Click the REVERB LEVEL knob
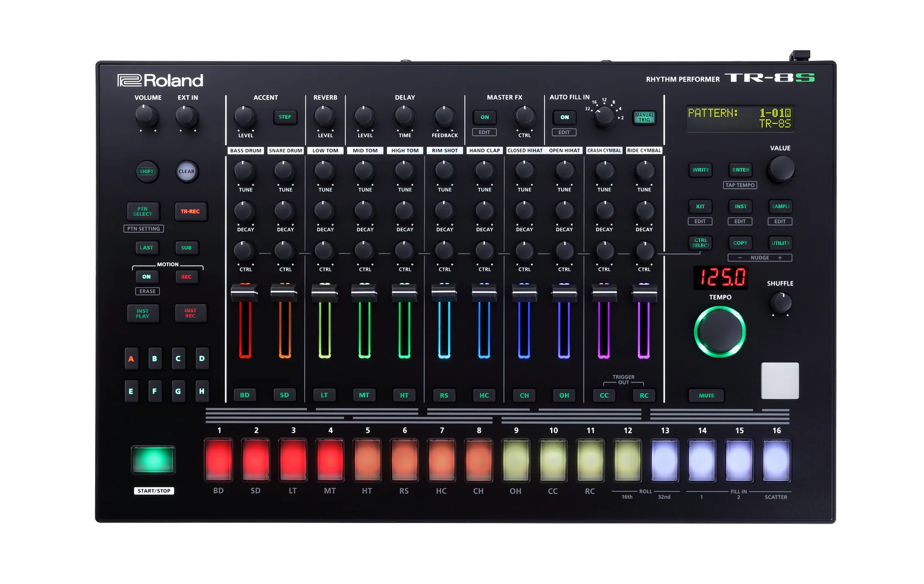Image resolution: width=924 pixels, height=584 pixels. tap(324, 117)
